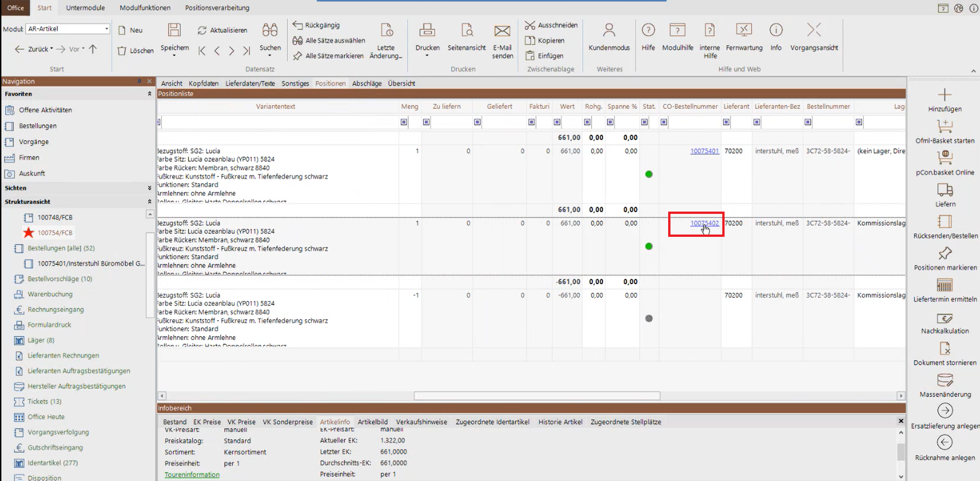Click the Toureninformation link

point(192,475)
